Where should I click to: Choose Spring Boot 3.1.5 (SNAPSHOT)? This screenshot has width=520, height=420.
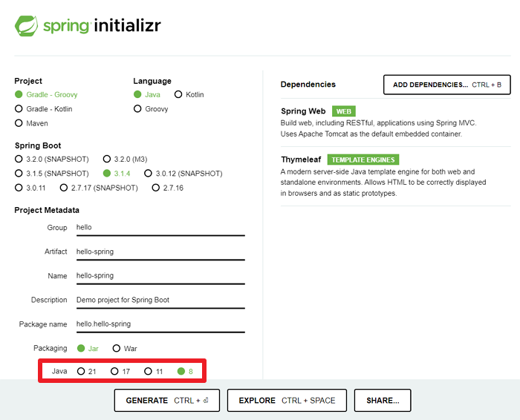pyautogui.click(x=52, y=174)
